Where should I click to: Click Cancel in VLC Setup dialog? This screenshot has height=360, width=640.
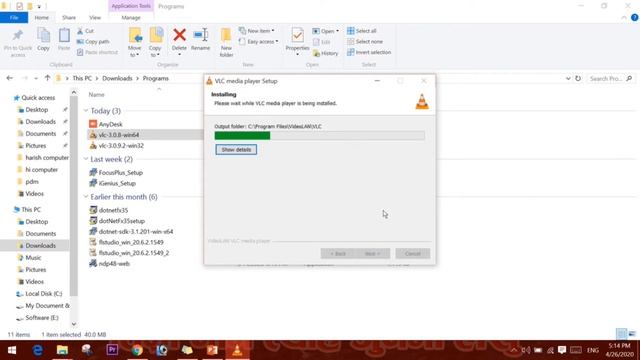pyautogui.click(x=412, y=253)
